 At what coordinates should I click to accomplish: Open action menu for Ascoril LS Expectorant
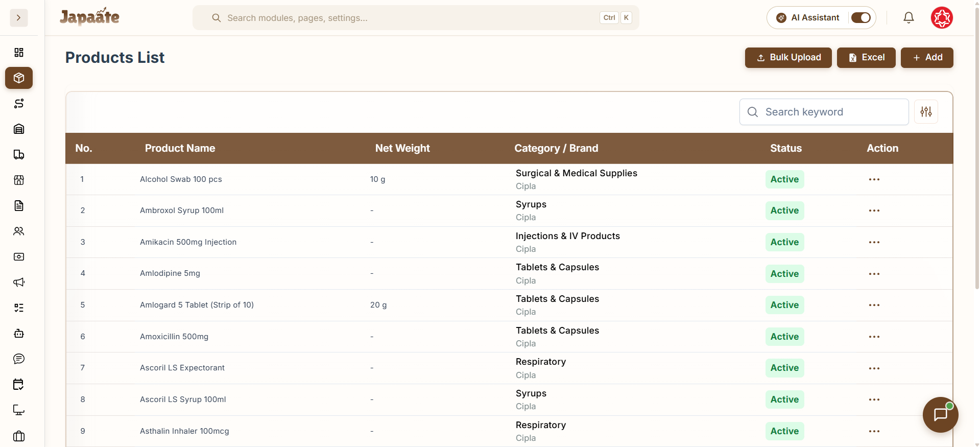pos(874,368)
